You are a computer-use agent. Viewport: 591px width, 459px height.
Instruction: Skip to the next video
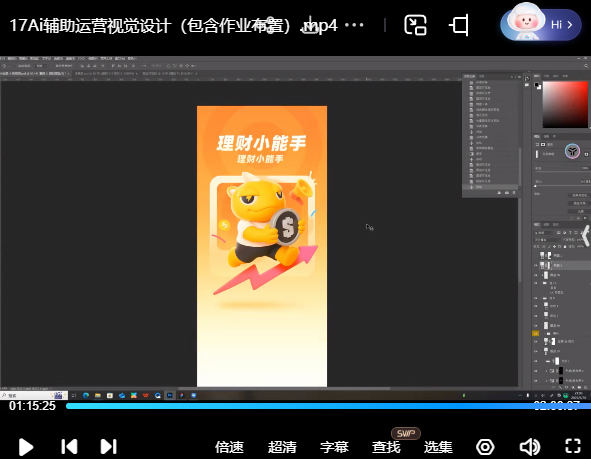[x=109, y=447]
